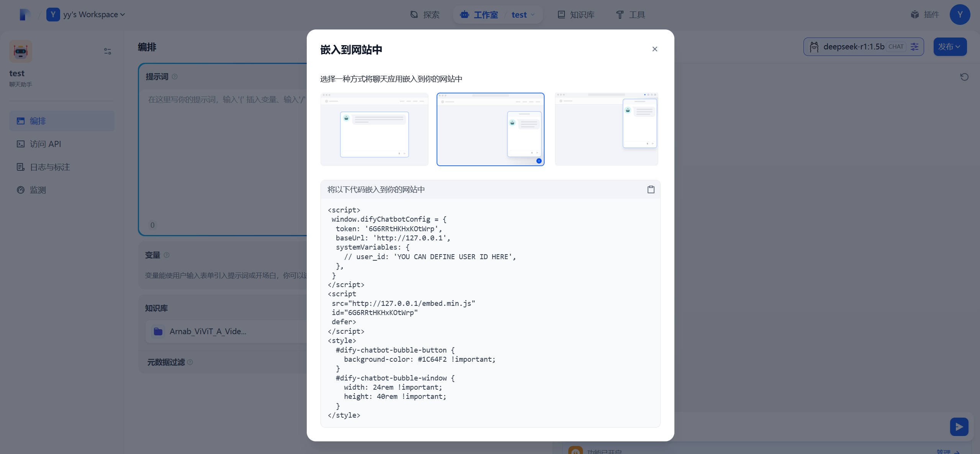Copy the embed code with clipboard icon
980x454 pixels.
coord(651,189)
